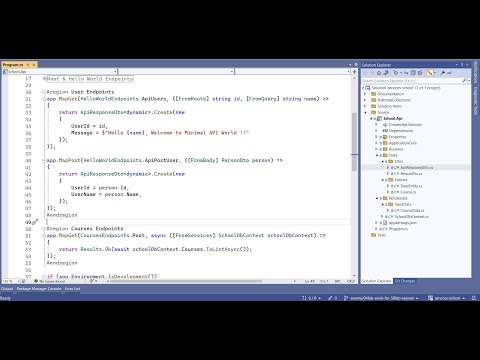Expand the Properties folder
The height and width of the screenshot is (360, 480).
coord(376,137)
